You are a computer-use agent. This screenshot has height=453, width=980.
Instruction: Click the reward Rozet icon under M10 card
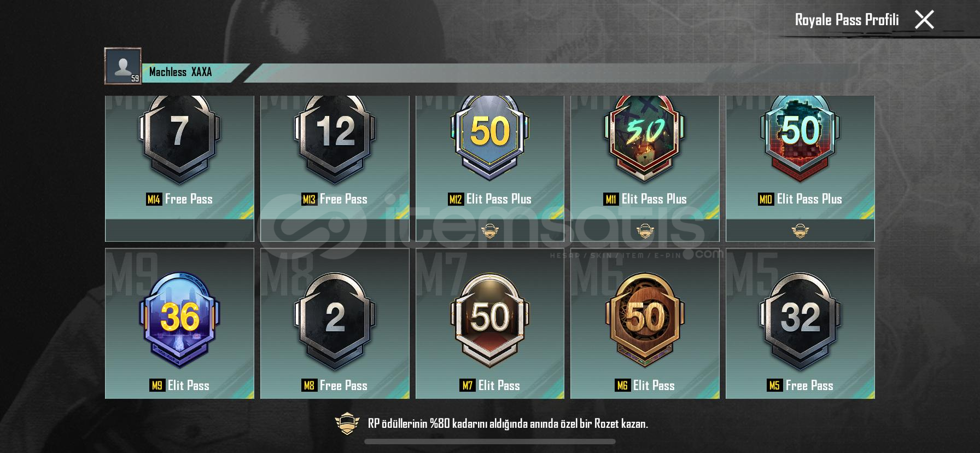tap(800, 231)
